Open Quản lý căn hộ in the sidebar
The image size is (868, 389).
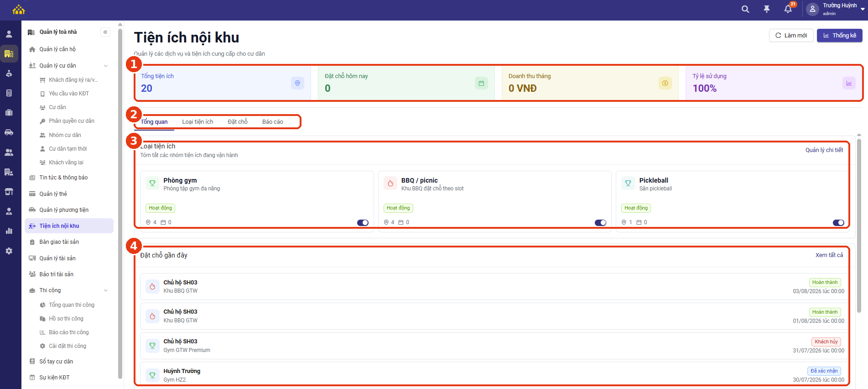point(69,49)
